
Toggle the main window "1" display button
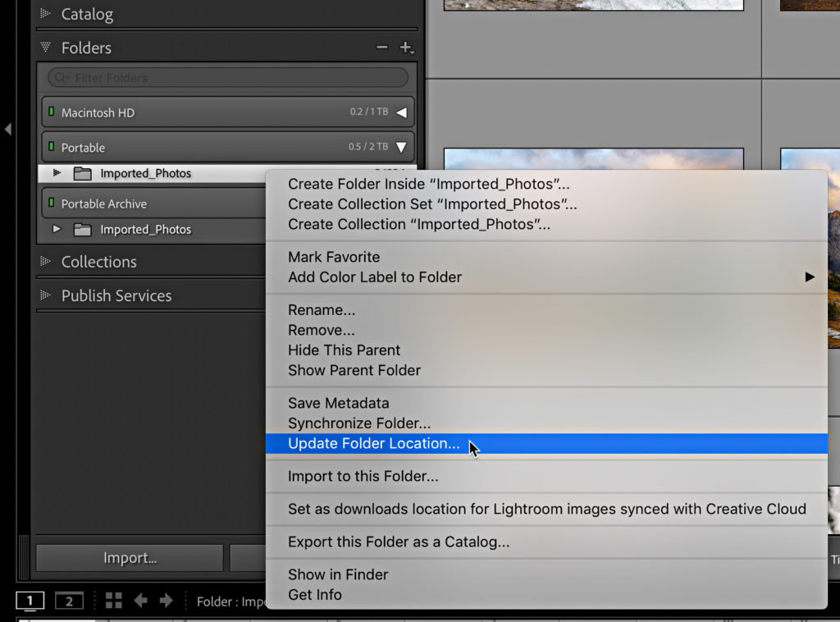[30, 601]
